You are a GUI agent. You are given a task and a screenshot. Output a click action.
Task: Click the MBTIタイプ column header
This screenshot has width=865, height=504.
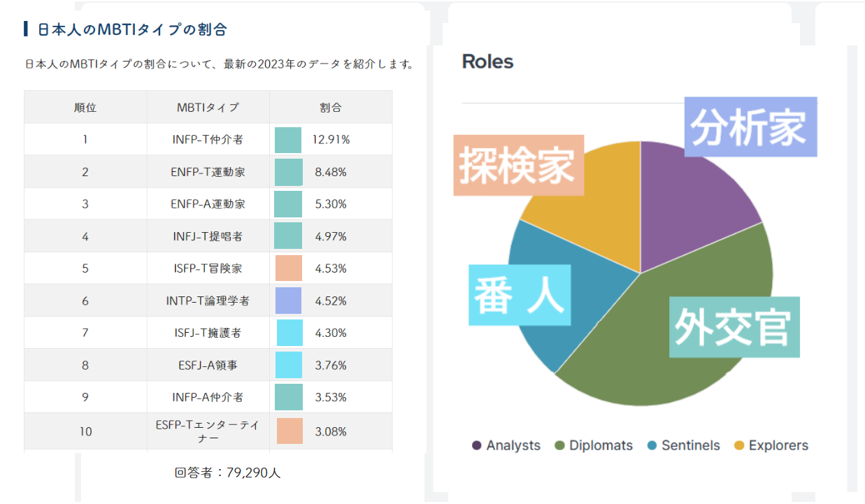pos(208,108)
